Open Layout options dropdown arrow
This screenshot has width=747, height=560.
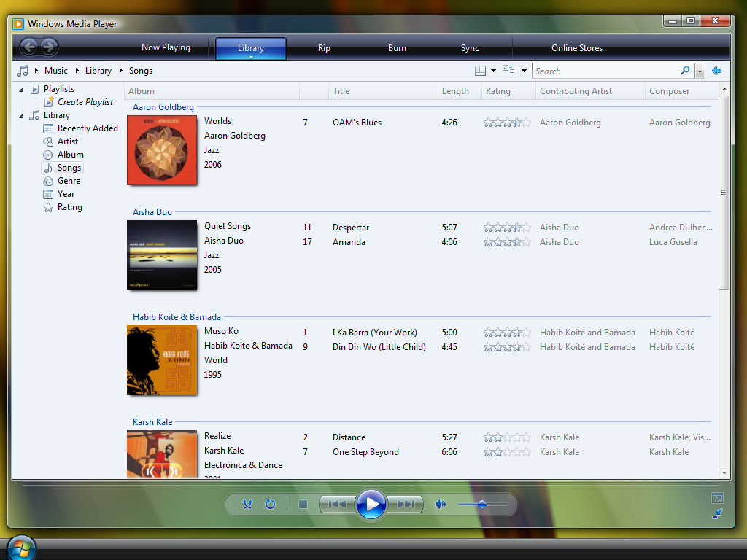click(493, 71)
